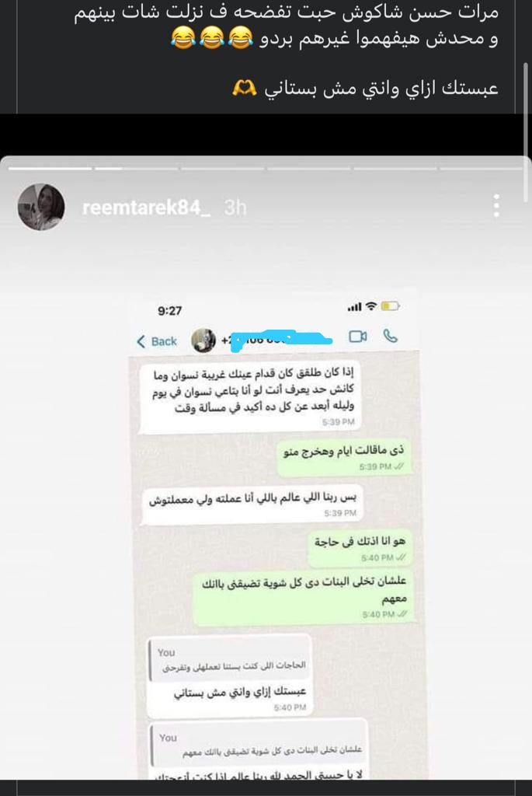The height and width of the screenshot is (796, 532).
Task: Tap the laughing emojis in the caption
Action: pyautogui.click(x=212, y=39)
